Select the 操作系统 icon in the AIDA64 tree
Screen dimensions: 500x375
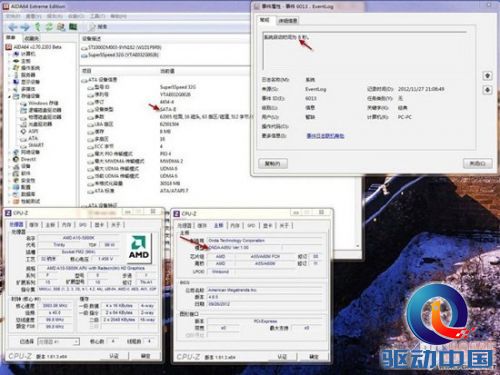[x=16, y=68]
